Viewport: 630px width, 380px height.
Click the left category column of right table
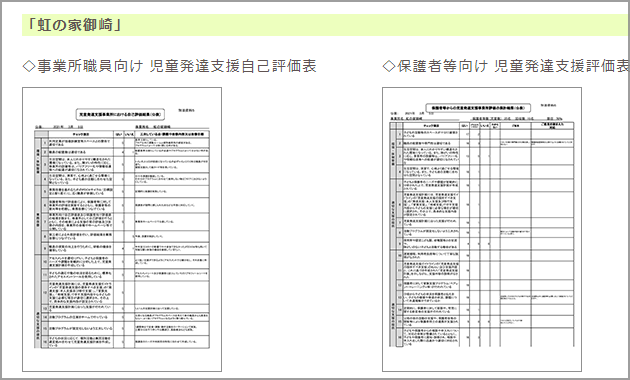393,238
